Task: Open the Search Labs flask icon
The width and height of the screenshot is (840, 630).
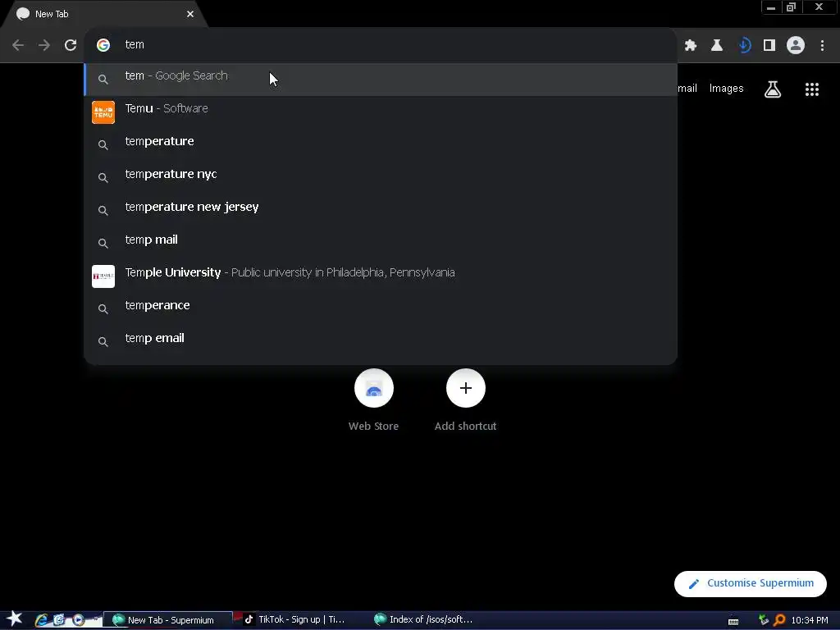Action: [773, 89]
